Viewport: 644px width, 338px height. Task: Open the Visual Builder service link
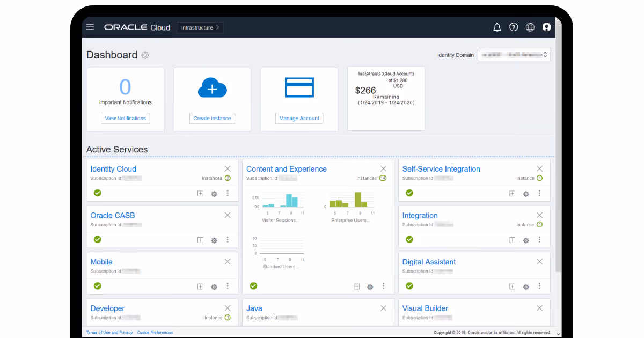point(425,308)
